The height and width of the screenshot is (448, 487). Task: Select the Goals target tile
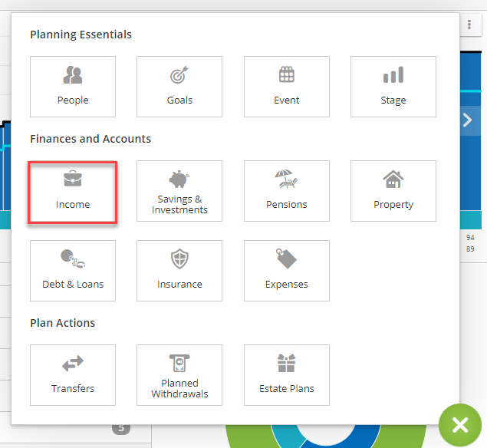click(179, 87)
